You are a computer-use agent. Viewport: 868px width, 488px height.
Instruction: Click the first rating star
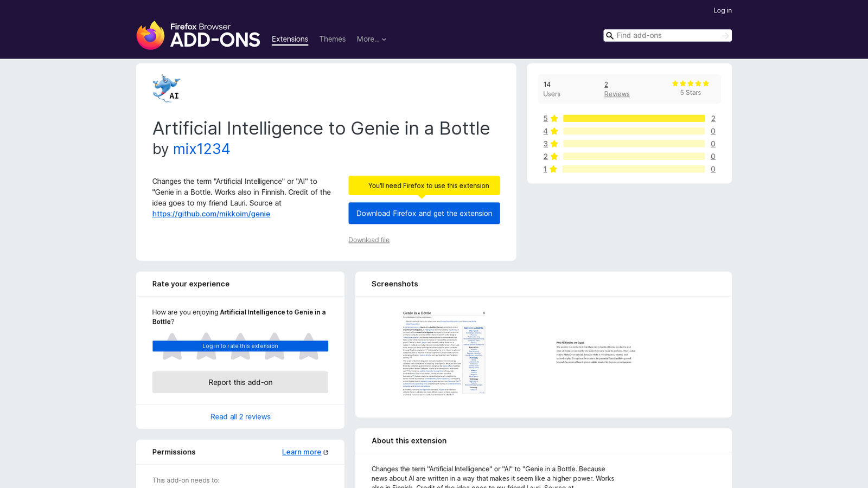(x=173, y=346)
